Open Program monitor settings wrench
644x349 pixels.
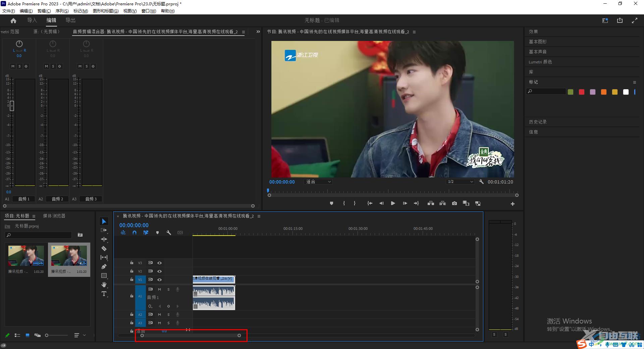pos(481,182)
